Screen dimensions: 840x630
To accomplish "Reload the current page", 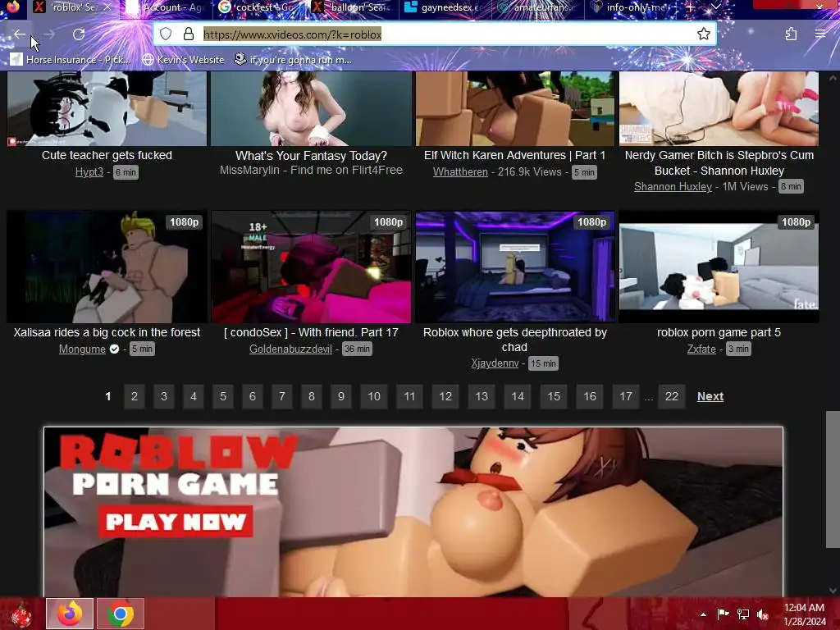I will pyautogui.click(x=79, y=34).
